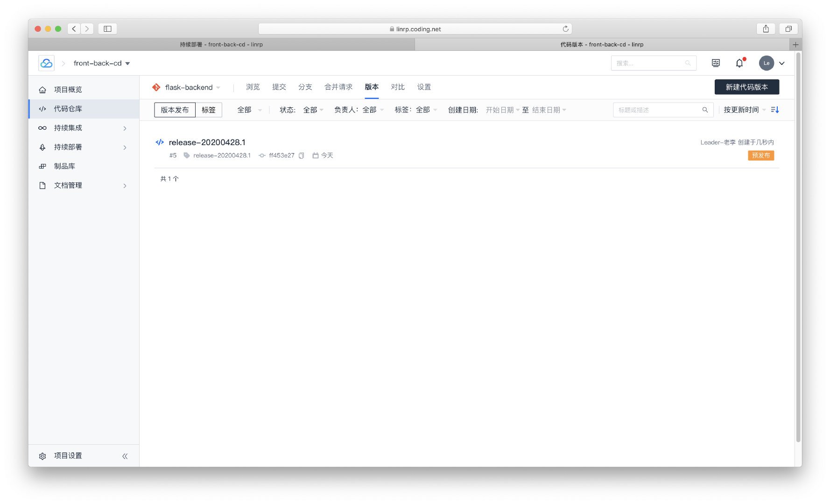
Task: Click the project settings gear icon
Action: click(x=42, y=456)
